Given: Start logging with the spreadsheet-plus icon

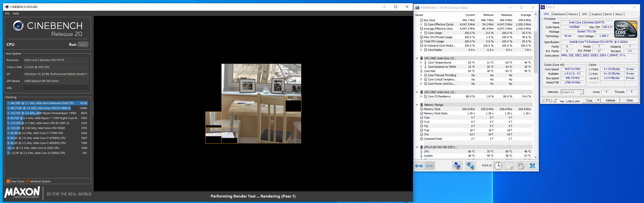Looking at the screenshot, I should pyautogui.click(x=510, y=166).
